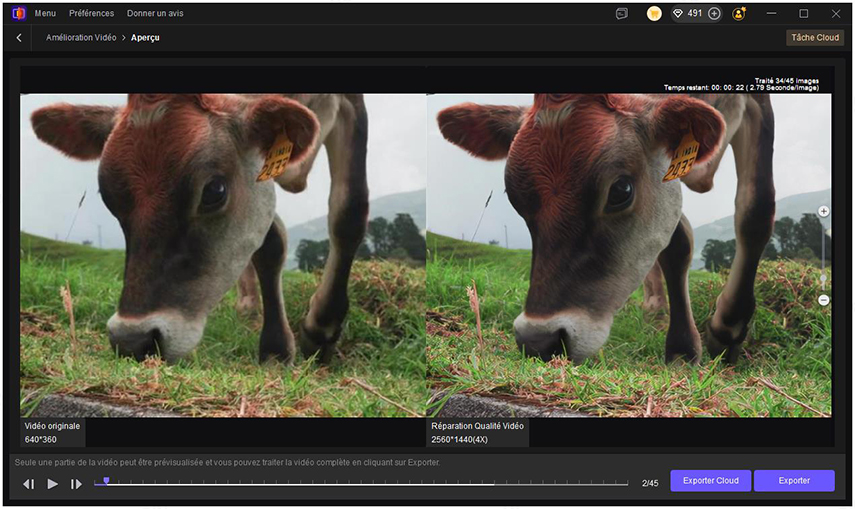Click the vertical zoom slider handle
The image size is (855, 509).
pos(823,279)
